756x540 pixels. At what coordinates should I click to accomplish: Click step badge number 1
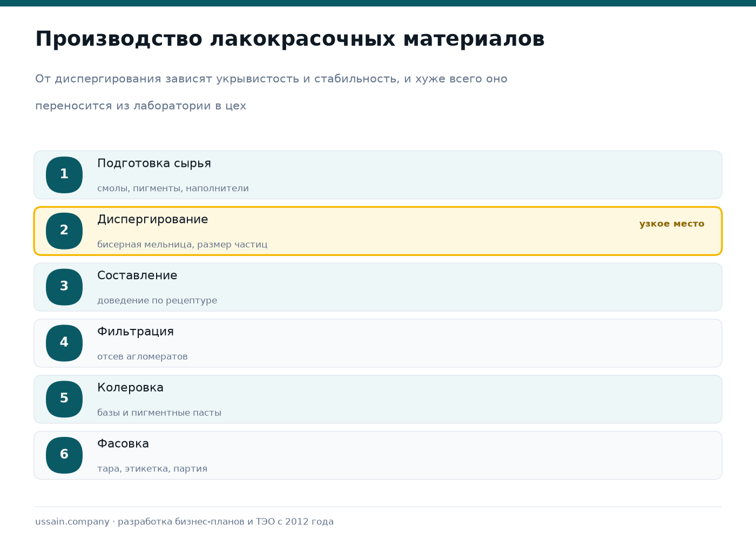(64, 175)
